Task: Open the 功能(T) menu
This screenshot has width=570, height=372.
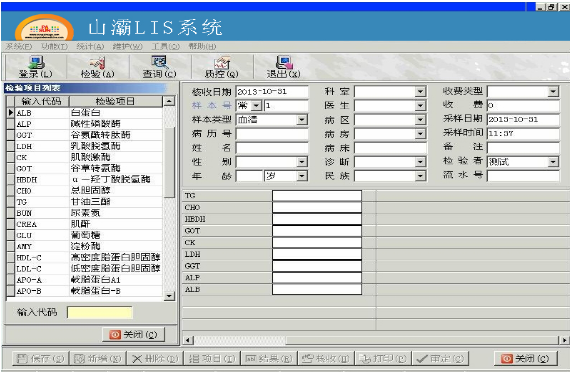Action: [54, 47]
